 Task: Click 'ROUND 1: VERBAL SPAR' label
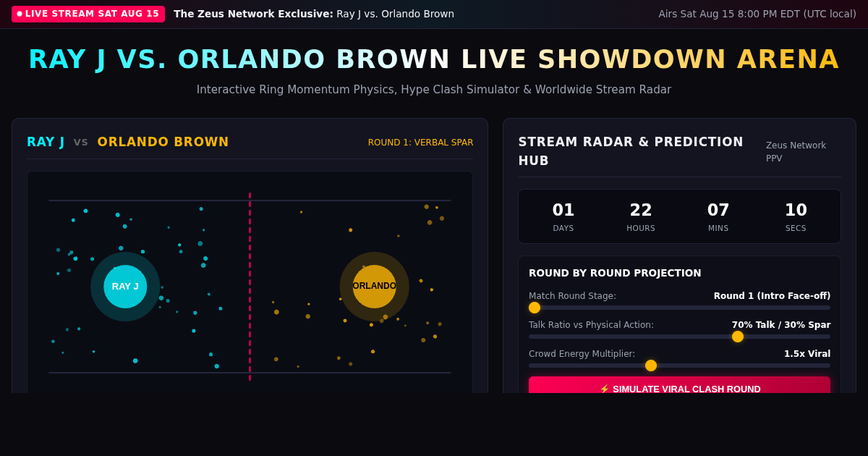(420, 143)
